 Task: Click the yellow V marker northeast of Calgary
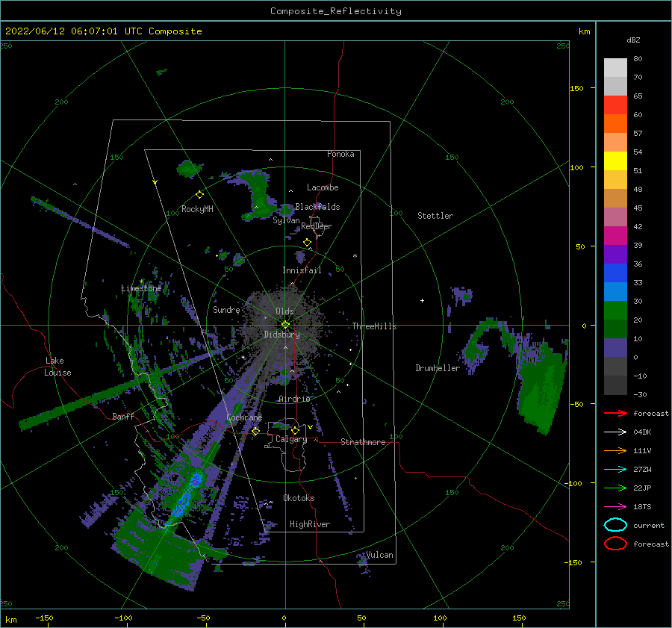tap(310, 427)
